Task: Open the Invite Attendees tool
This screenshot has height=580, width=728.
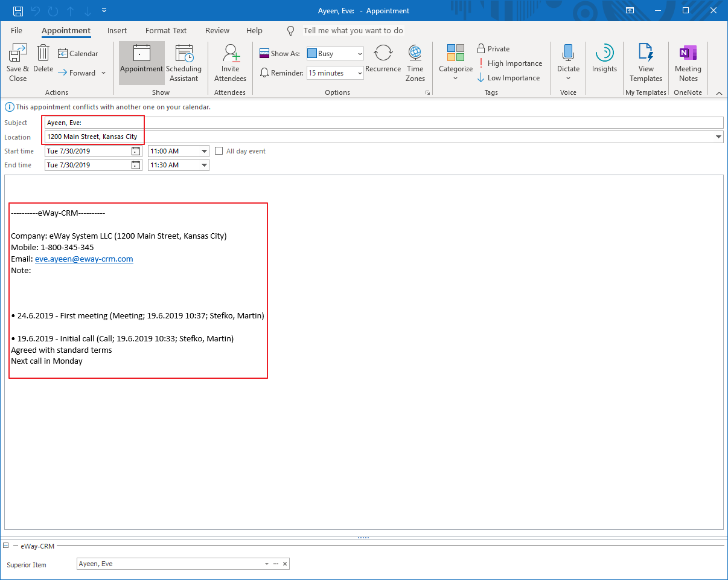Action: 230,60
